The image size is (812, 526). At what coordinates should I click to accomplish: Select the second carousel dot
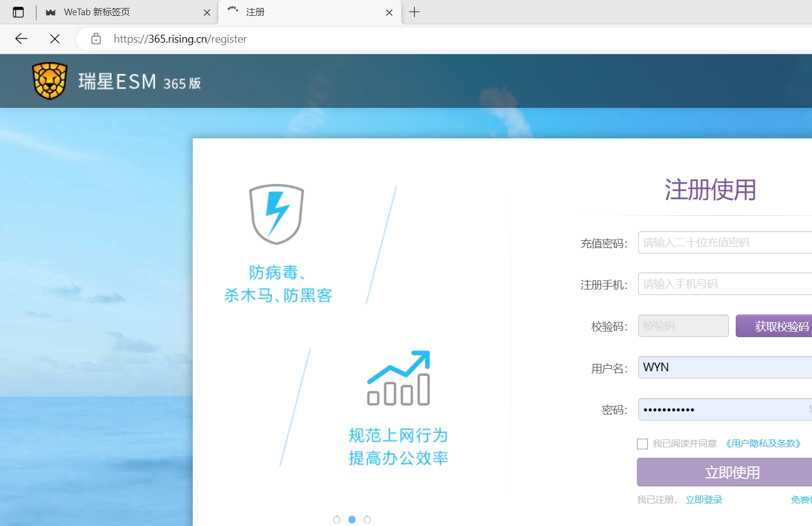(352, 520)
